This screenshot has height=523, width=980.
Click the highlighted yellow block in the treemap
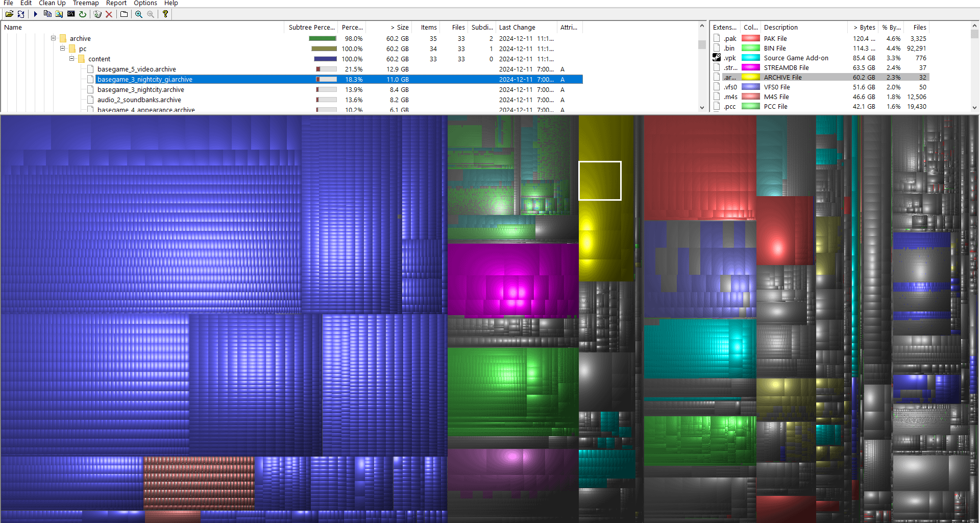[x=600, y=180]
